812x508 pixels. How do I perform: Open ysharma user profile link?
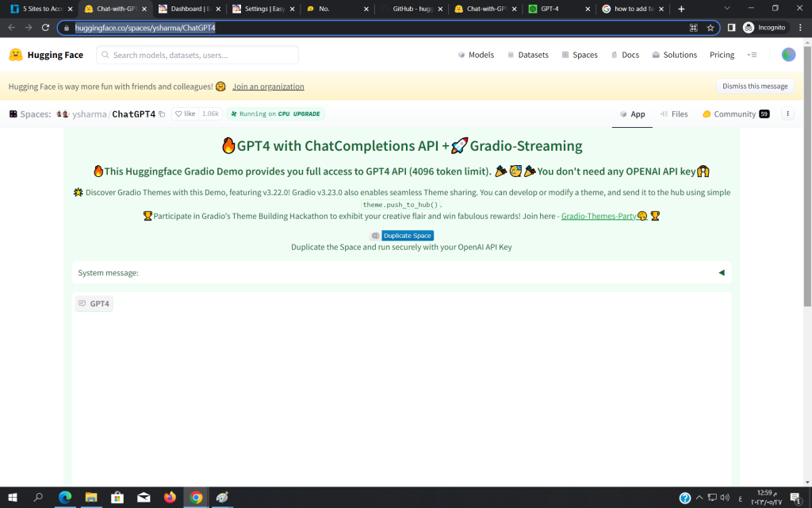click(x=89, y=114)
